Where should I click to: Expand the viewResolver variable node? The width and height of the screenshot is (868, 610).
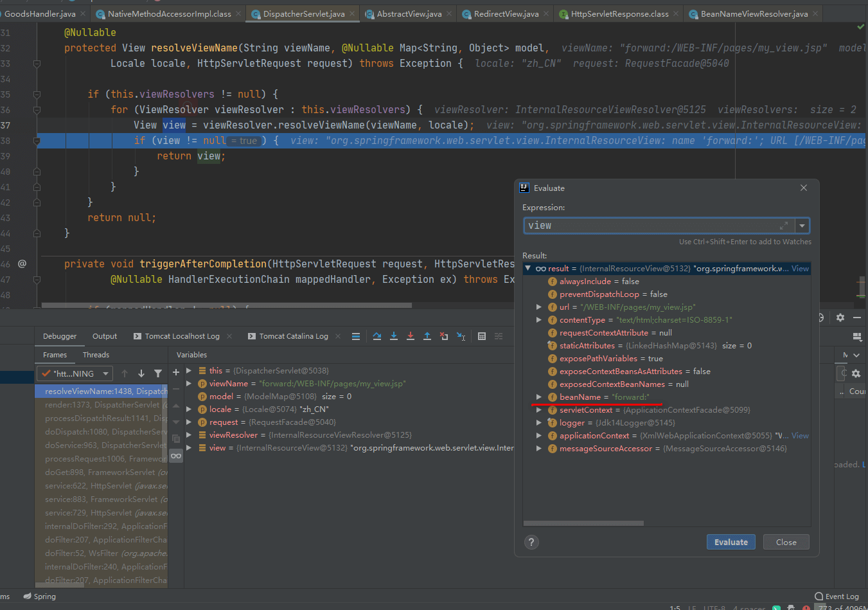coord(189,435)
